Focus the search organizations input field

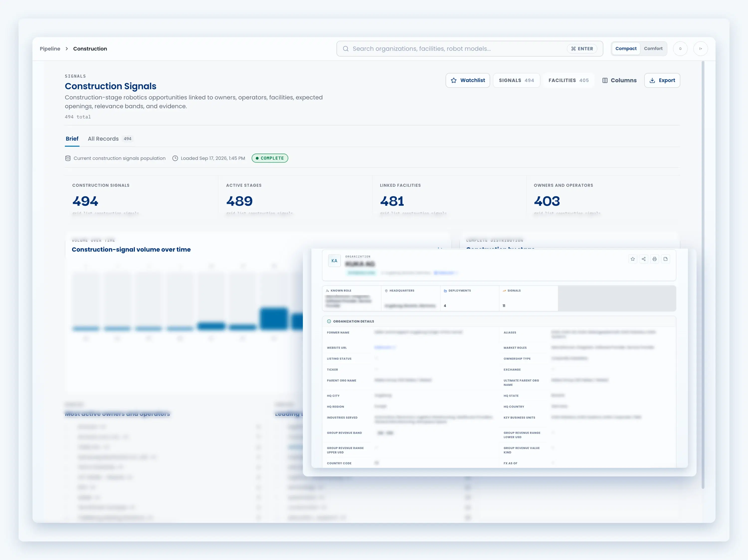[x=469, y=49]
